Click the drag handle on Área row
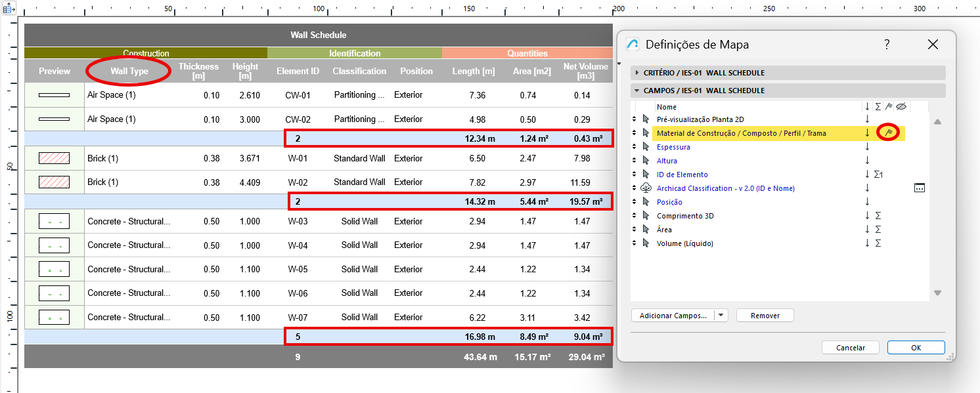 (x=635, y=230)
